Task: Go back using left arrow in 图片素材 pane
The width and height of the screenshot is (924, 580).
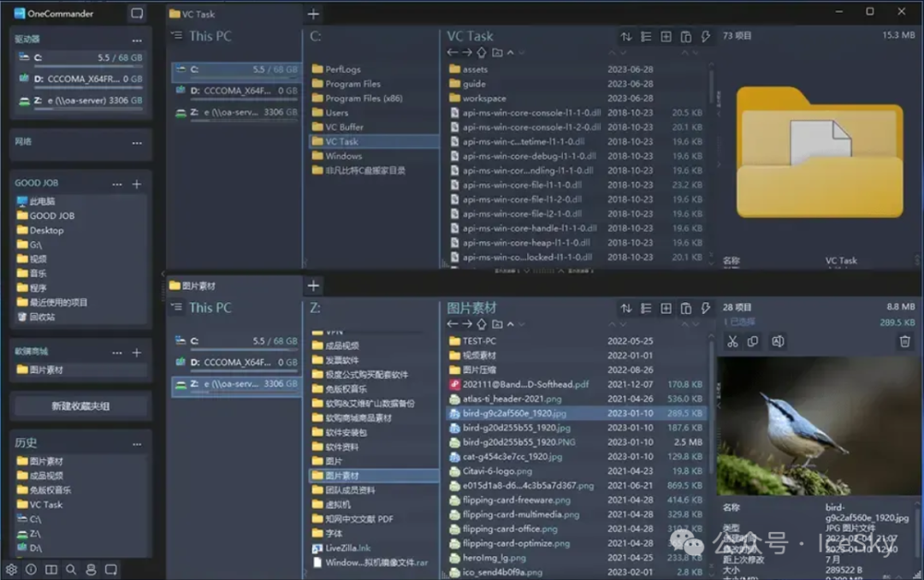Action: [453, 324]
